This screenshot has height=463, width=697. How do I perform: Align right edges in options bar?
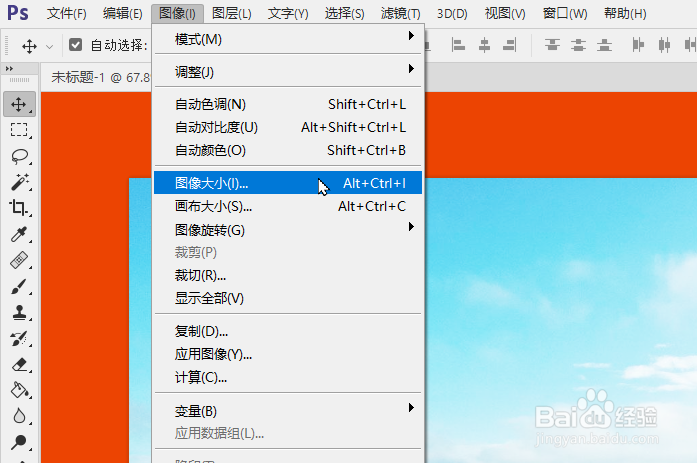[509, 45]
